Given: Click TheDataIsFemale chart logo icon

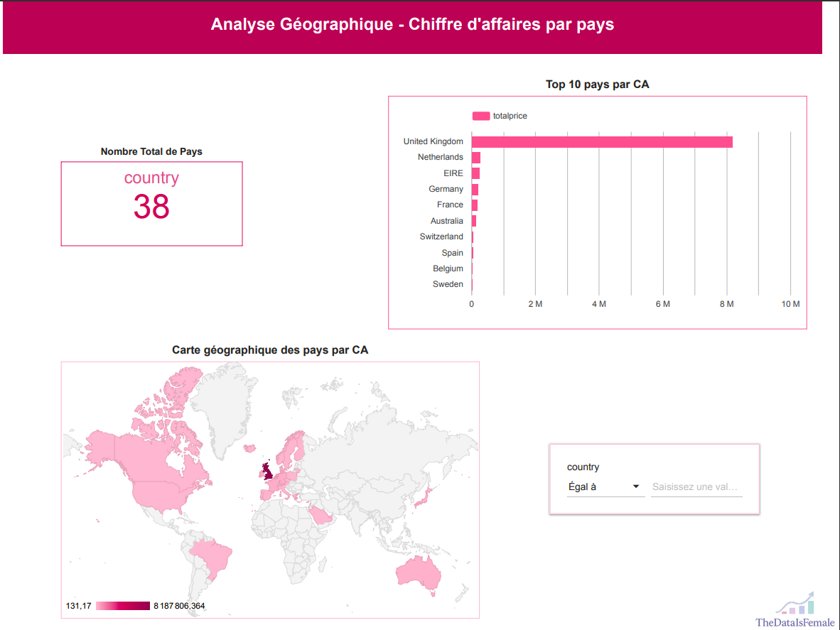Looking at the screenshot, I should 795,603.
